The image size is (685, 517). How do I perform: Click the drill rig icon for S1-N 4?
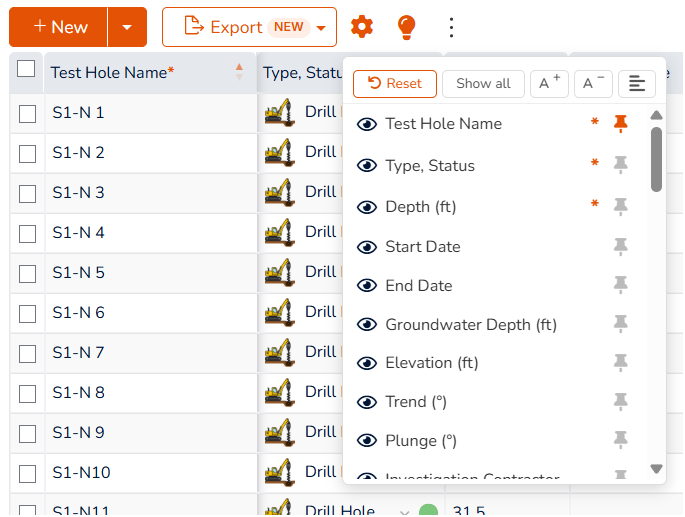(280, 232)
